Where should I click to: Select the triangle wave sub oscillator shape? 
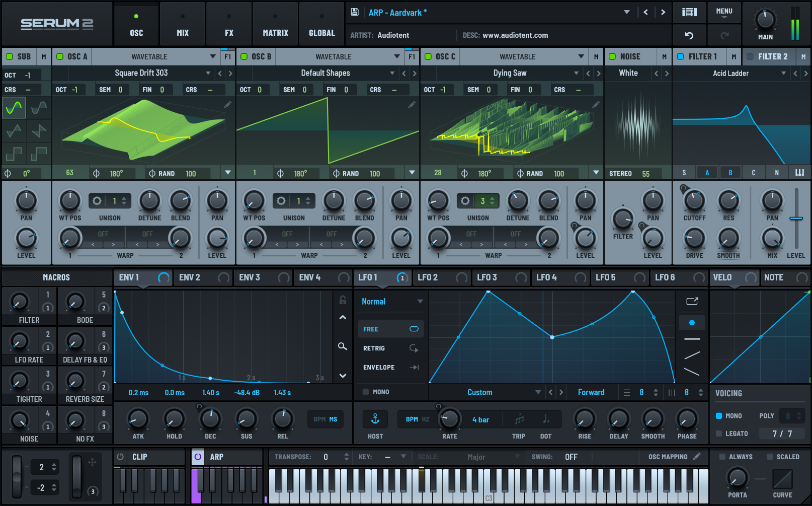14,131
